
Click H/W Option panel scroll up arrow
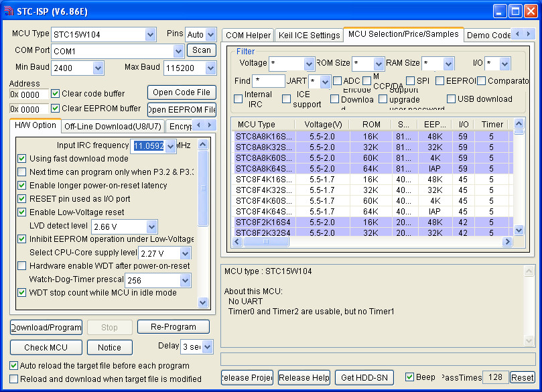click(203, 144)
